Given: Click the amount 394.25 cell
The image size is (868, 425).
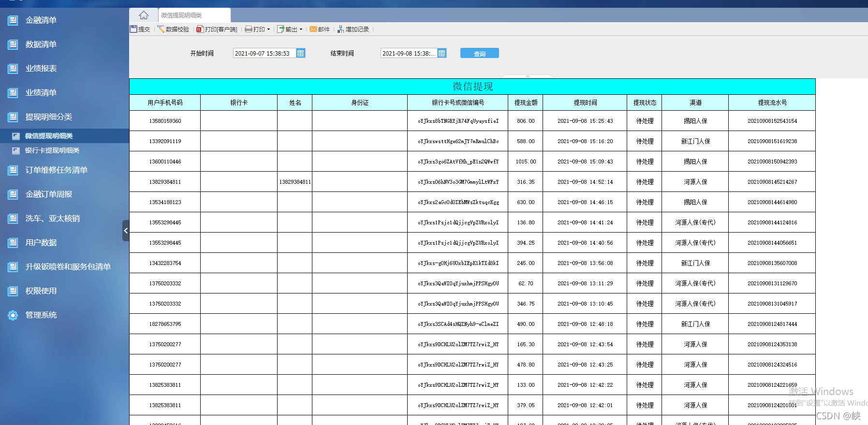Looking at the screenshot, I should pyautogui.click(x=526, y=243).
